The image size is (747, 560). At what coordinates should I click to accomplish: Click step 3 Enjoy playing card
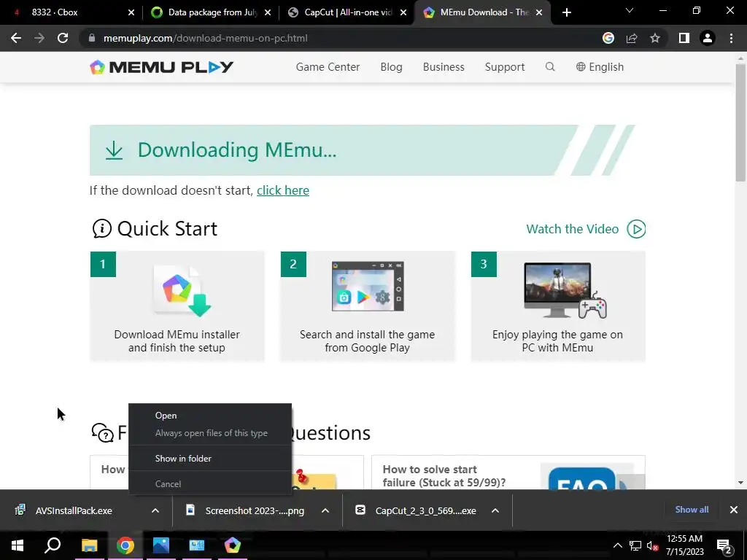pyautogui.click(x=558, y=306)
